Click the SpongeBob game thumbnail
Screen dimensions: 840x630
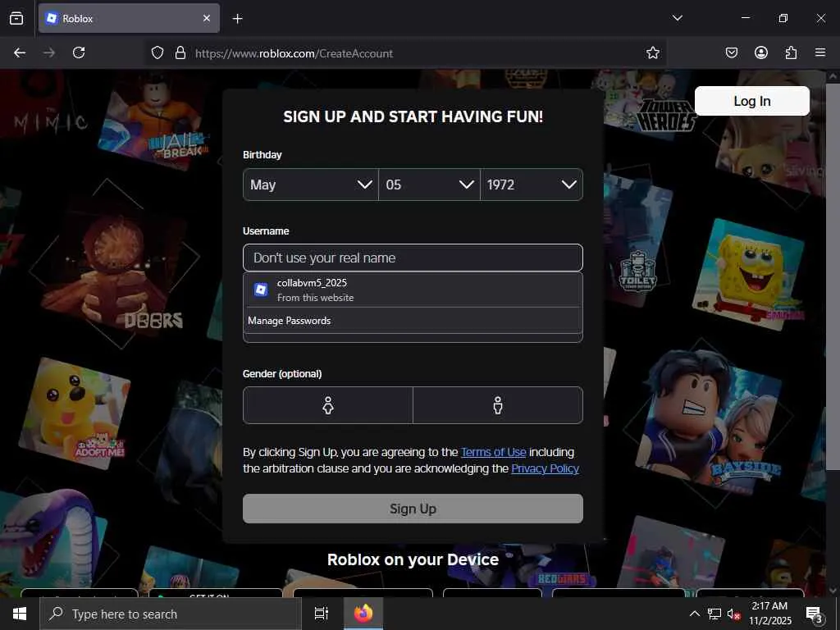(x=748, y=274)
